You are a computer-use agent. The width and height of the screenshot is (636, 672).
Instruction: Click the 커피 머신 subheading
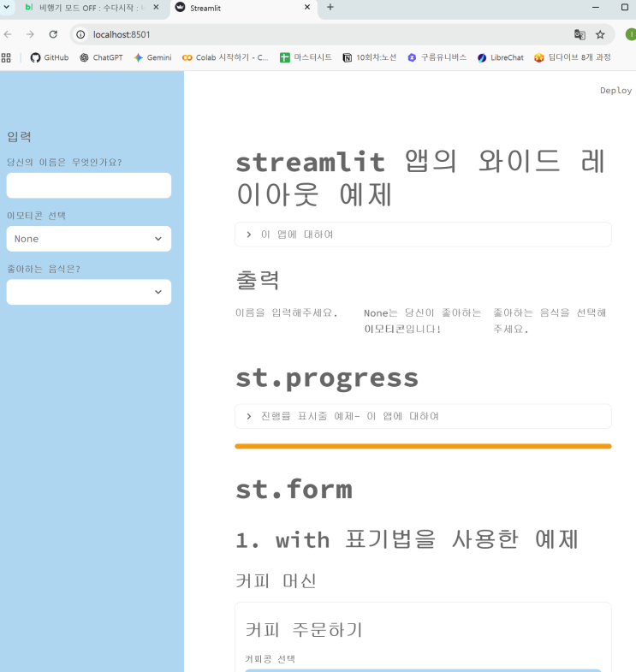tap(276, 581)
